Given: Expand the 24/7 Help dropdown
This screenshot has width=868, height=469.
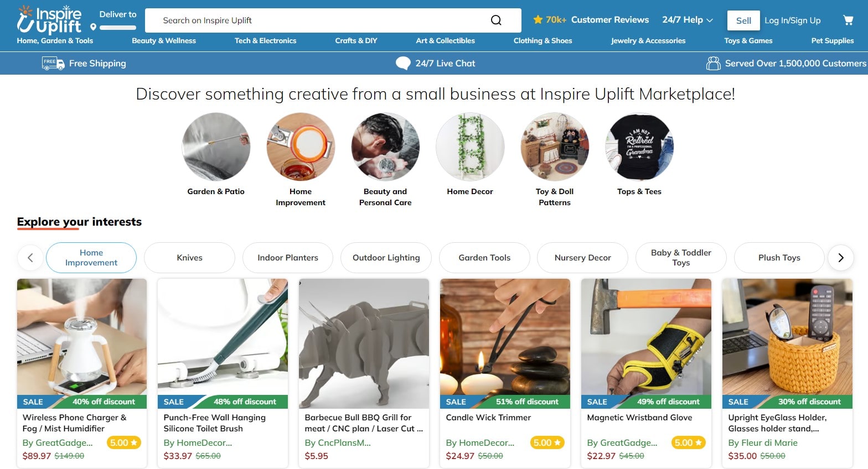Looking at the screenshot, I should (x=688, y=20).
